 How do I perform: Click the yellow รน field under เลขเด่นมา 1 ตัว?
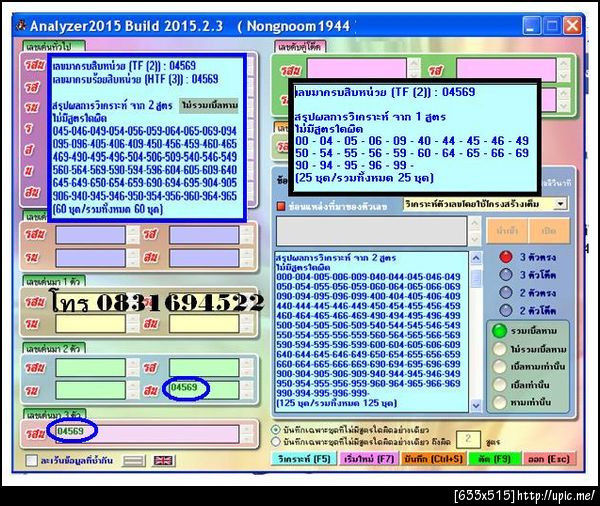tap(91, 324)
